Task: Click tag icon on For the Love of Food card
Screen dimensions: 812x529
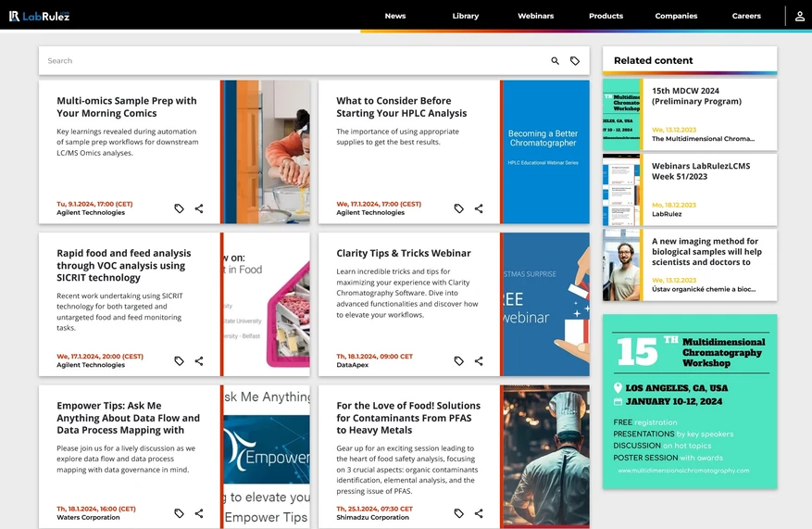Action: (x=459, y=513)
